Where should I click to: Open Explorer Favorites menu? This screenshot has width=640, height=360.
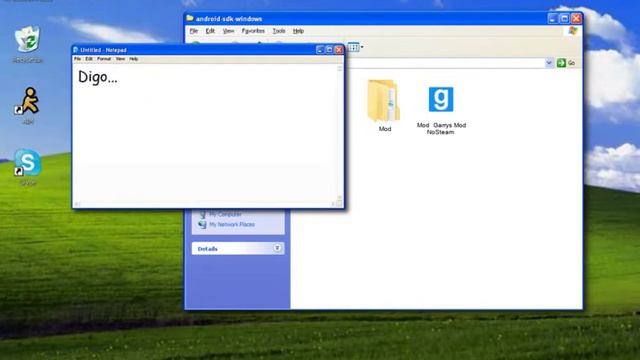click(253, 31)
